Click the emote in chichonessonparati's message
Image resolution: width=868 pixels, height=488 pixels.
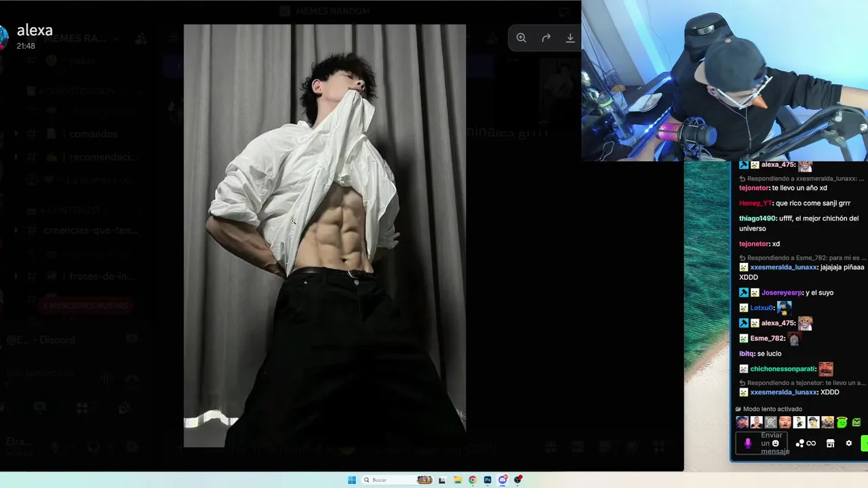pyautogui.click(x=825, y=369)
